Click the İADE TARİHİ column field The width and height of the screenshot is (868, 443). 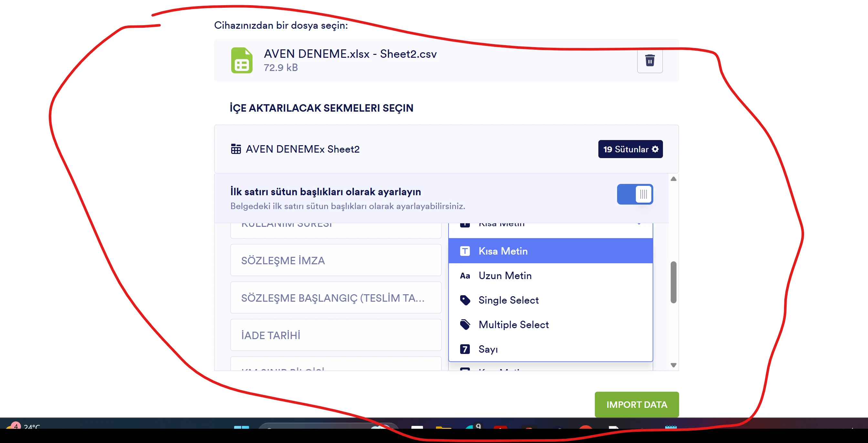[x=336, y=335]
